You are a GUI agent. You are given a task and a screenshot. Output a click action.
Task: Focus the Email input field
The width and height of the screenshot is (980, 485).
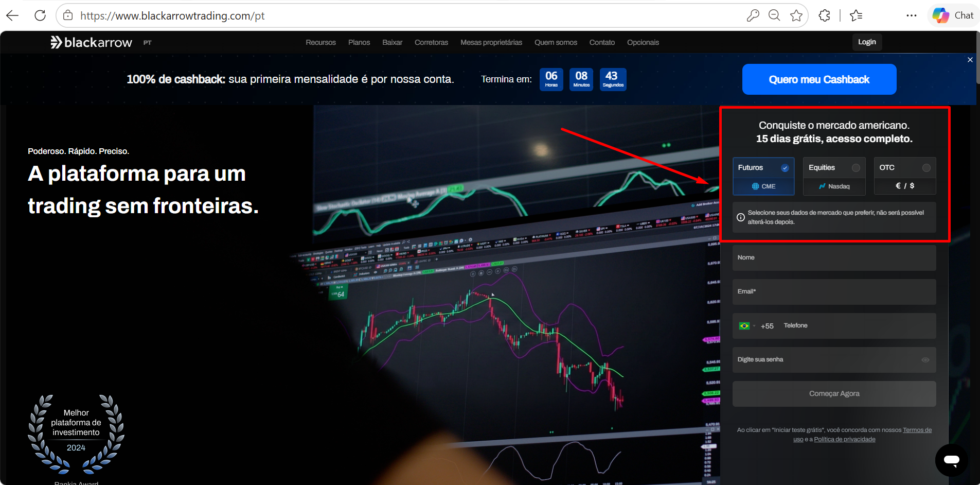point(834,292)
